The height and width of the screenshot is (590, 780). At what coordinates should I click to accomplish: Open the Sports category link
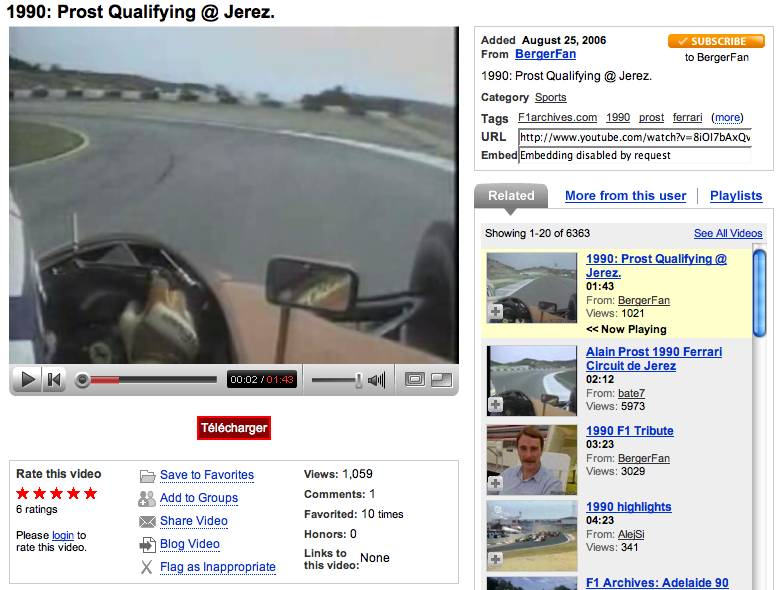click(551, 98)
